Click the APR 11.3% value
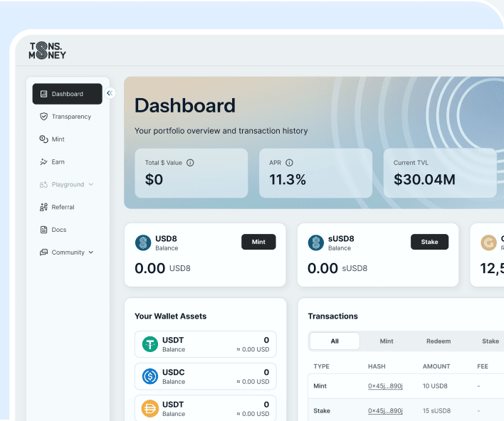The width and height of the screenshot is (504, 421). pos(288,179)
